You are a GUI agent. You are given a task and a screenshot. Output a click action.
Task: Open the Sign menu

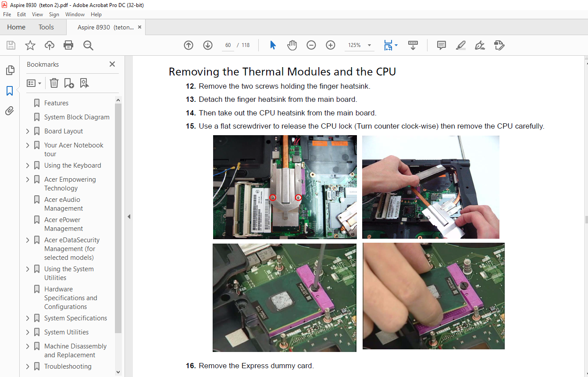(54, 14)
